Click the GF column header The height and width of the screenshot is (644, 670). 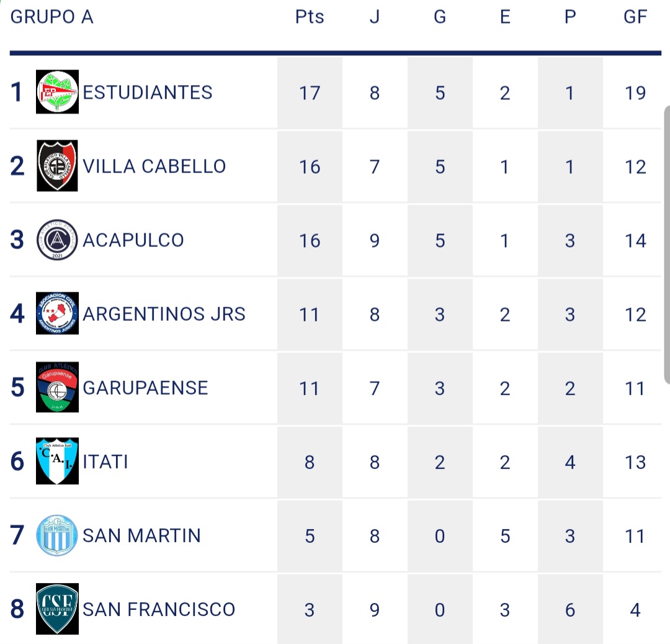coord(635,17)
